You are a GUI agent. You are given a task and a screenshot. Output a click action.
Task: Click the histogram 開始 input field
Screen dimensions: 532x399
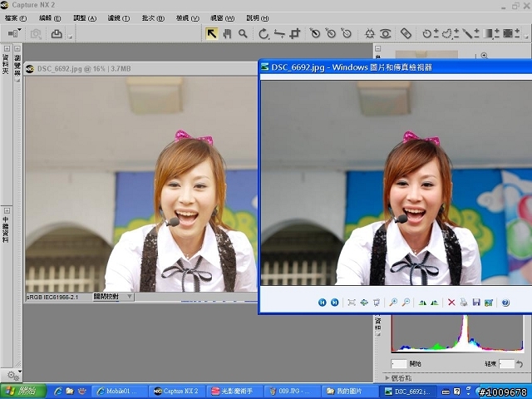[x=399, y=364]
